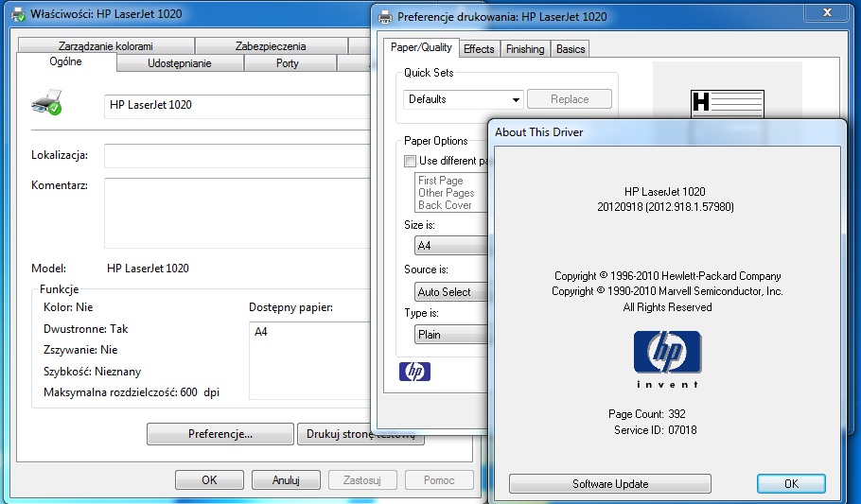
Task: Enable Use different paper checkbox
Action: pos(410,161)
